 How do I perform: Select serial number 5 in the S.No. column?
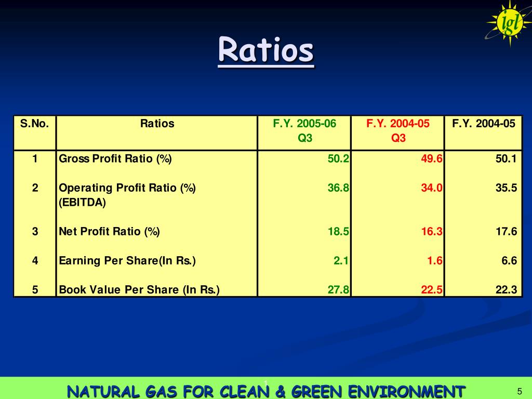pyautogui.click(x=35, y=290)
